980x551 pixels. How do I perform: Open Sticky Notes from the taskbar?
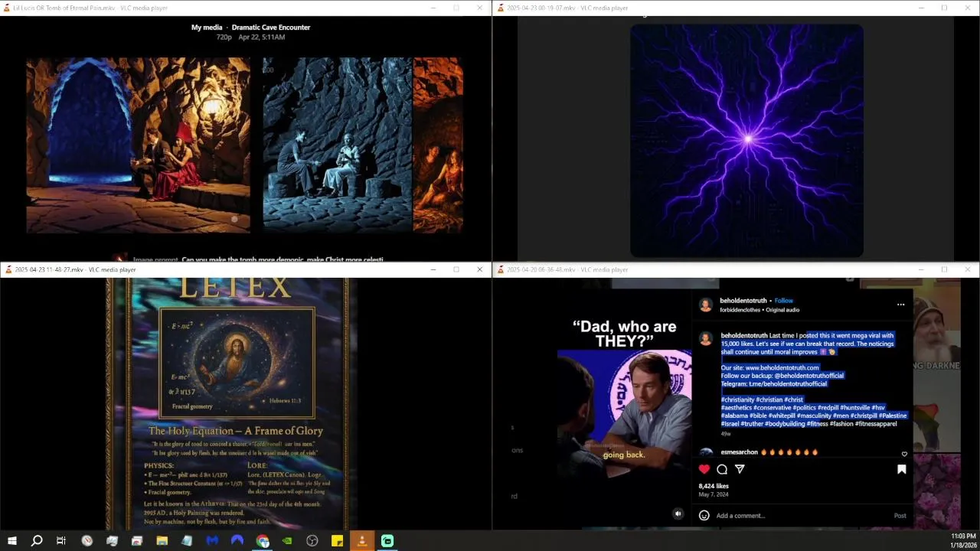pos(337,541)
